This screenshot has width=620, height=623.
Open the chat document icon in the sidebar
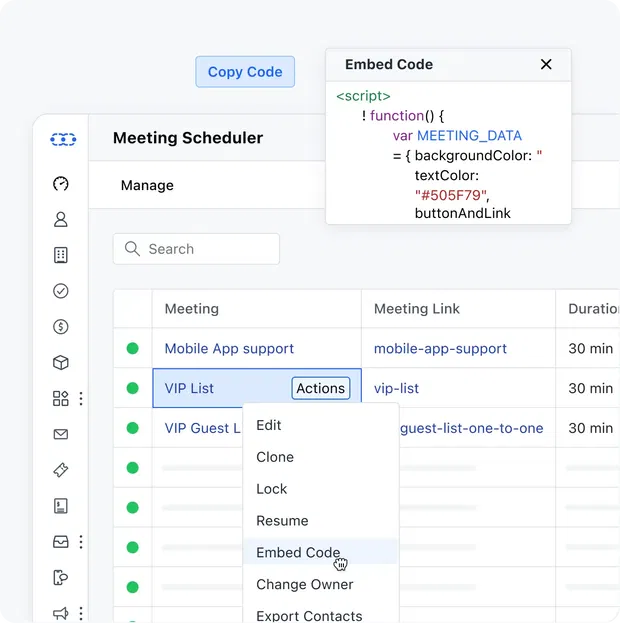(x=61, y=577)
